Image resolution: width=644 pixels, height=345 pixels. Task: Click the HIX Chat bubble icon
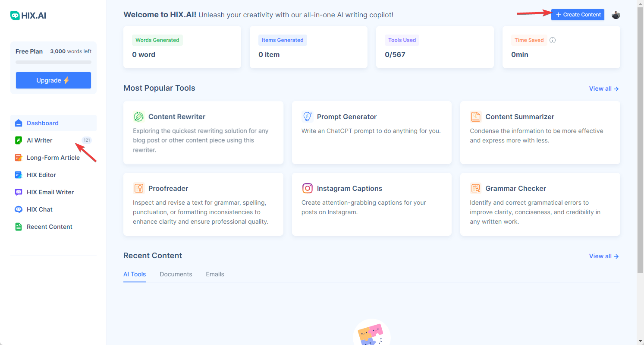click(x=19, y=209)
